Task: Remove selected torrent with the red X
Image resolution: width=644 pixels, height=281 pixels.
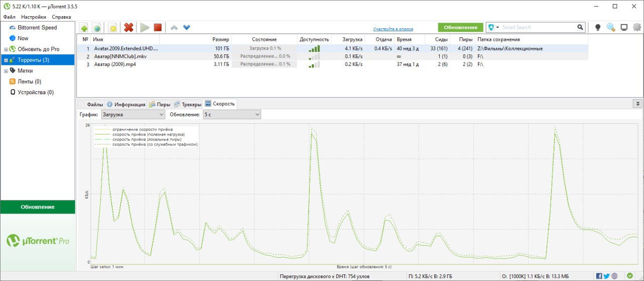Action: tap(129, 28)
